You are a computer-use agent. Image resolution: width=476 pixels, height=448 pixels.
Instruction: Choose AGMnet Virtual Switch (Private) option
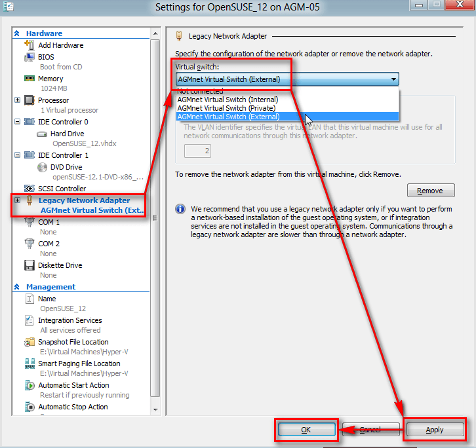click(226, 108)
